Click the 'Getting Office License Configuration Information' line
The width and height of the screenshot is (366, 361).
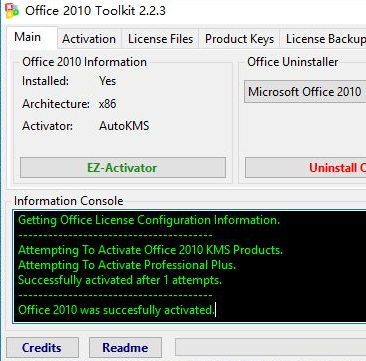149,220
